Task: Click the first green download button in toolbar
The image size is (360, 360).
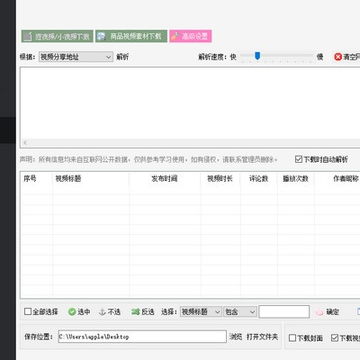Action: tap(57, 36)
